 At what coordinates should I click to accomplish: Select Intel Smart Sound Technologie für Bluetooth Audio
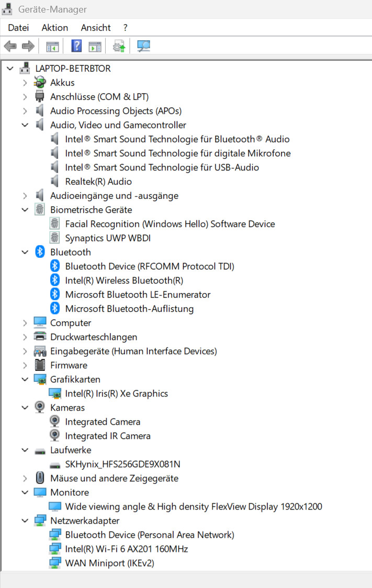177,139
